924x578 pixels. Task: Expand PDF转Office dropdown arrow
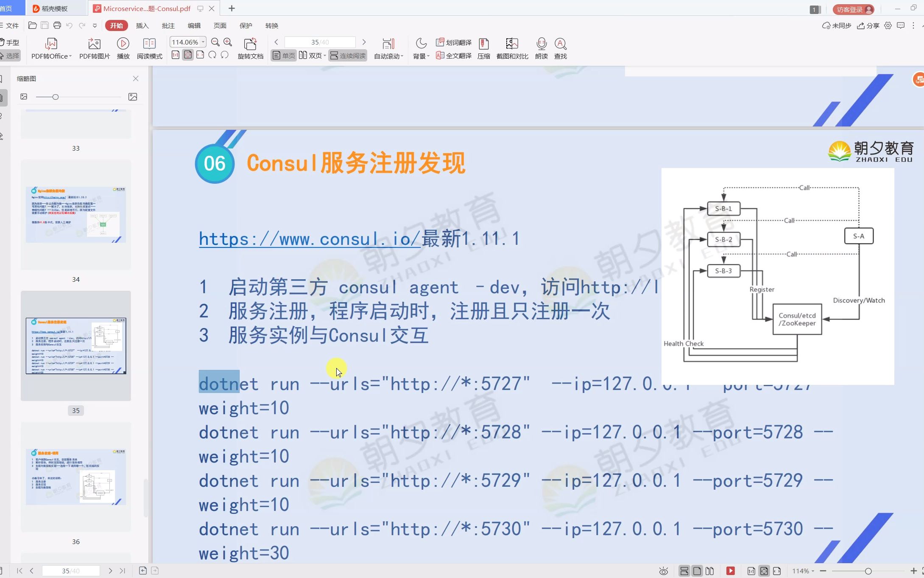click(70, 56)
